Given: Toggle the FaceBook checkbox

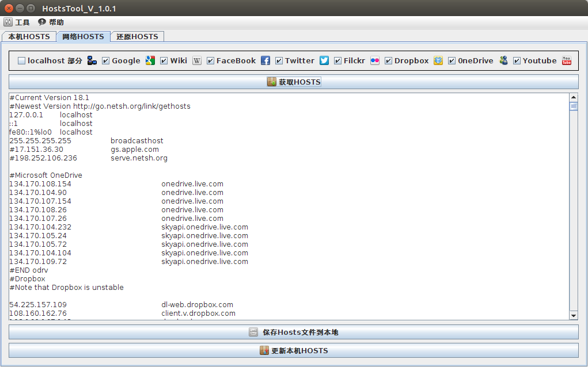Looking at the screenshot, I should tap(210, 60).
